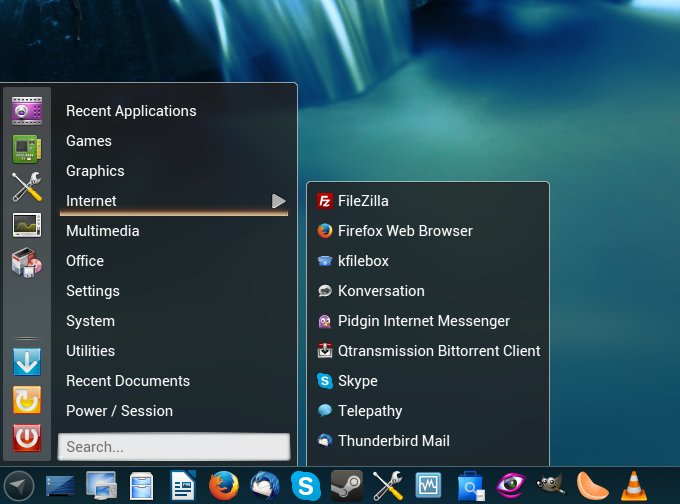Viewport: 680px width, 504px height.
Task: Open the purple eye taskbar icon
Action: 510,485
